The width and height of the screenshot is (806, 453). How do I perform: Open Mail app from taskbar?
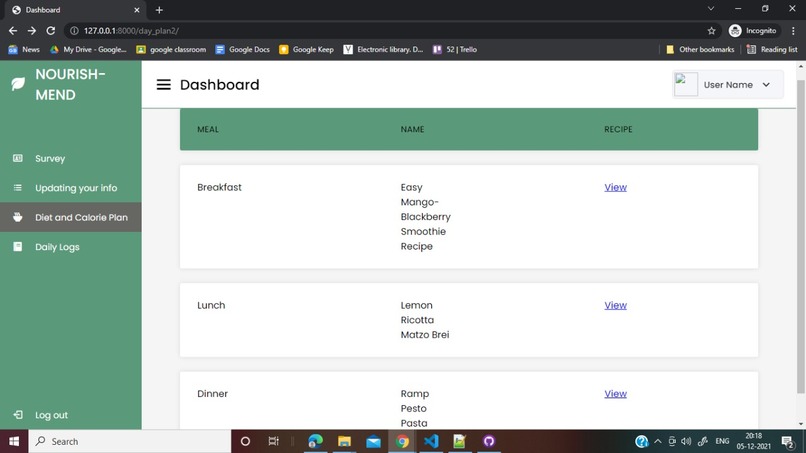coord(373,441)
